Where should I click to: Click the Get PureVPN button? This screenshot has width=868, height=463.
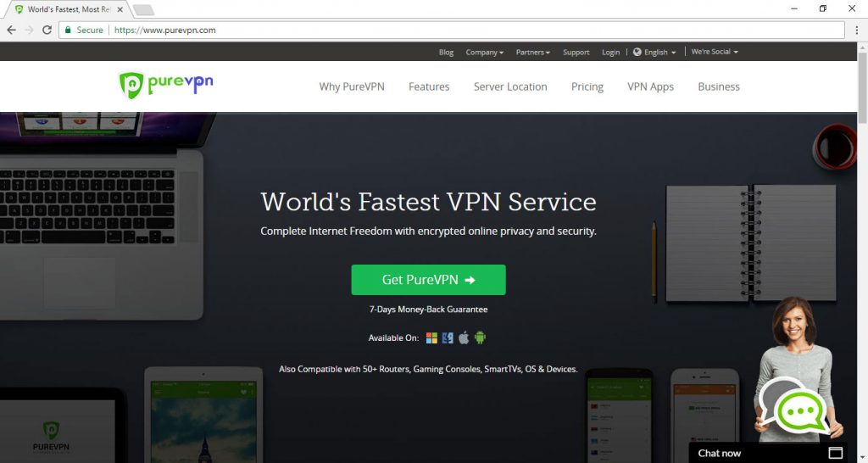[x=428, y=280]
